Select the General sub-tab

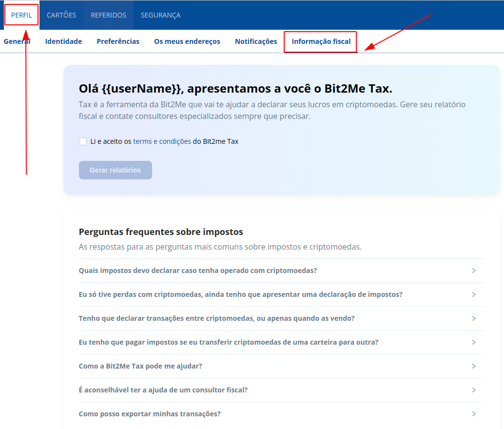pos(17,41)
